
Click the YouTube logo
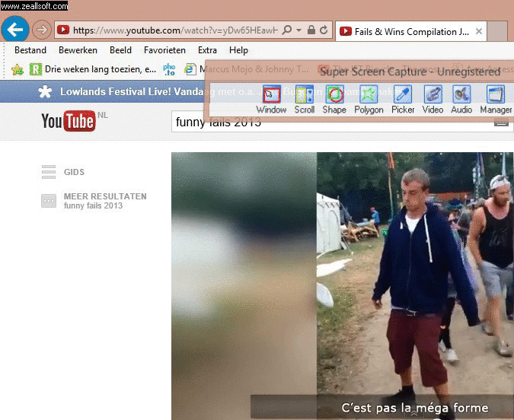69,121
